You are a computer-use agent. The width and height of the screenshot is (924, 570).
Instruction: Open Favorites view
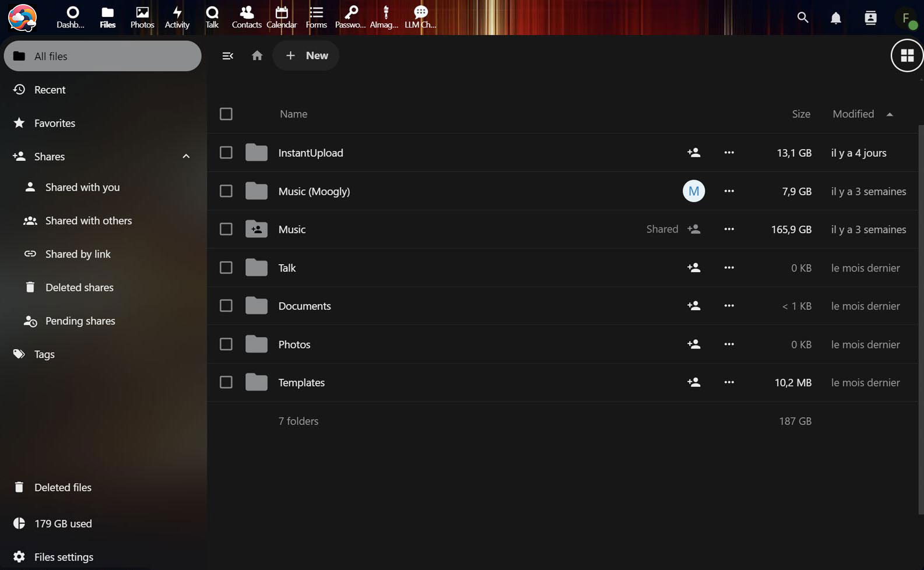point(103,123)
